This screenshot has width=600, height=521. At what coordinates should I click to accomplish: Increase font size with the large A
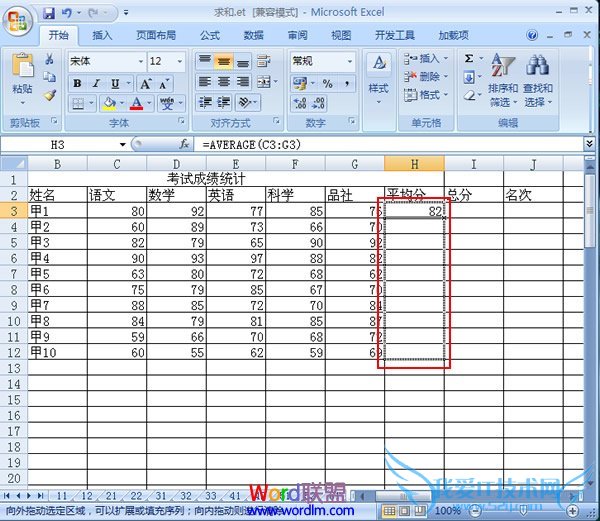(146, 84)
